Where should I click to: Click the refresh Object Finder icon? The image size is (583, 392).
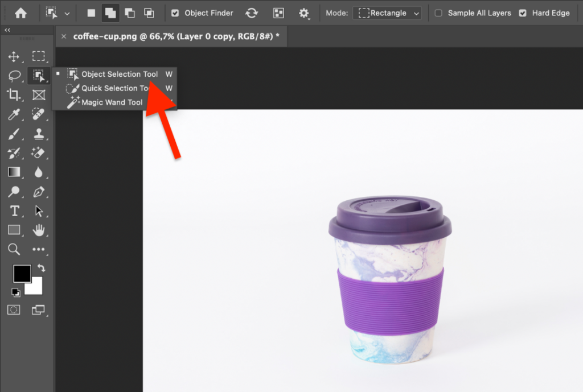tap(251, 13)
